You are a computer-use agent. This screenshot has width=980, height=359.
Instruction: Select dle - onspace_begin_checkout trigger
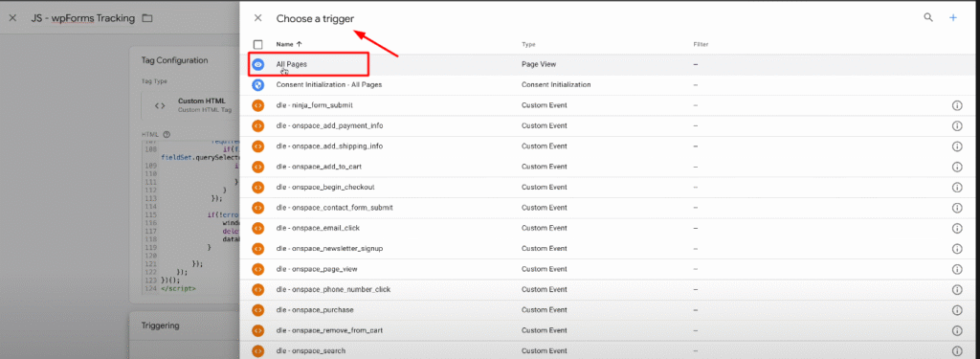click(610, 187)
